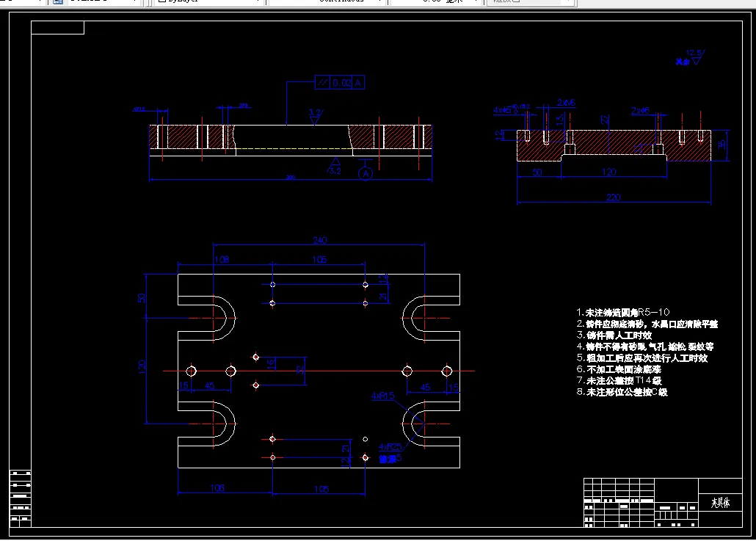Image resolution: width=756 pixels, height=541 pixels.
Task: Select the 13 depth dimension in section view
Action: (x=559, y=119)
